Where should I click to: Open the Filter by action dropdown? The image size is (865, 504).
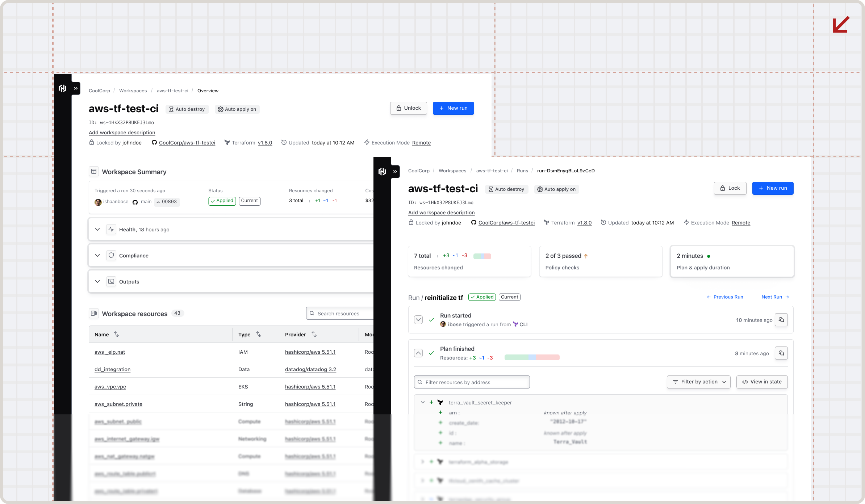point(698,382)
